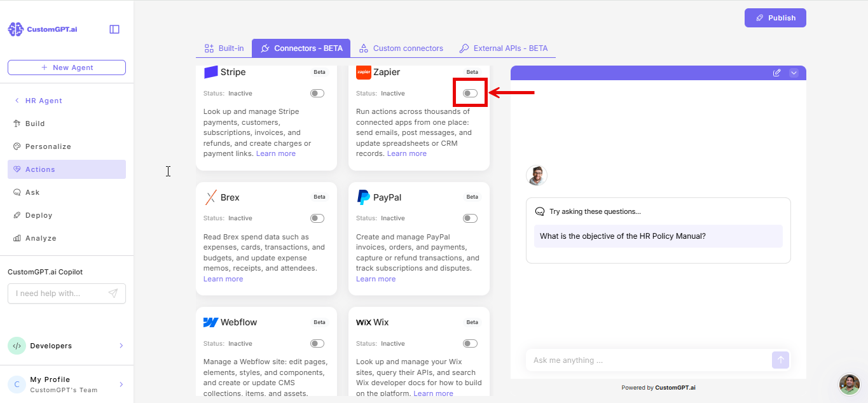868x403 pixels.
Task: Click the Zapier logo
Action: point(363,72)
